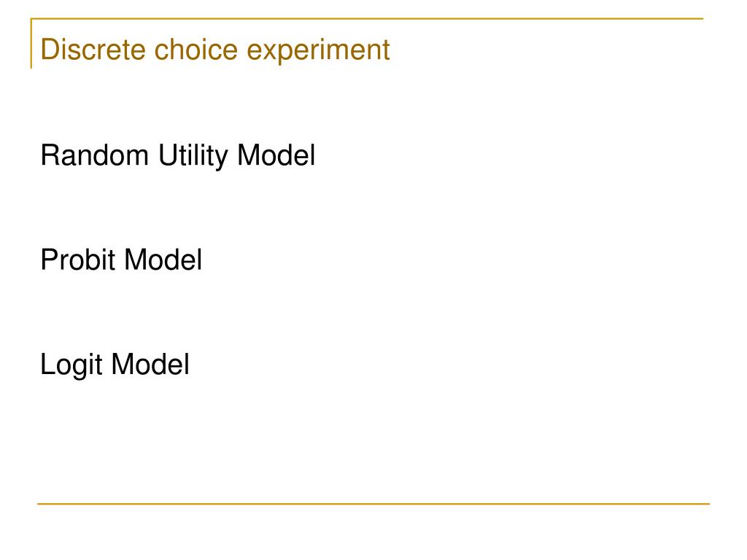Click the gold horizontal line at slide bottom
The width and height of the screenshot is (747, 560).
tap(373, 503)
